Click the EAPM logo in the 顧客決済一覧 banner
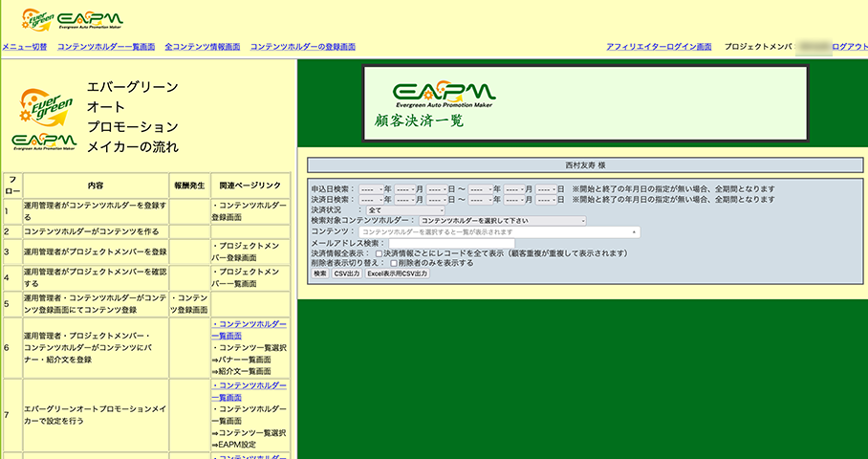The height and width of the screenshot is (459, 868). [444, 94]
